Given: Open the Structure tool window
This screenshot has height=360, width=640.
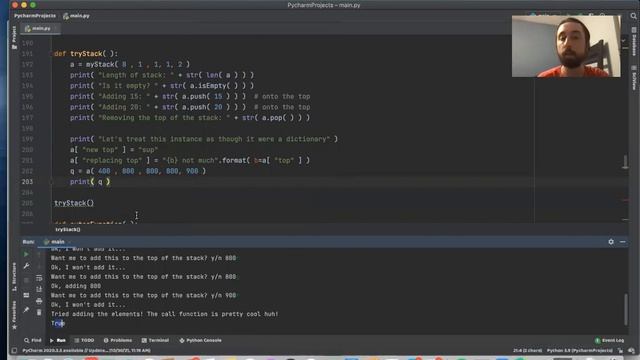Looking at the screenshot, I should 14,277.
